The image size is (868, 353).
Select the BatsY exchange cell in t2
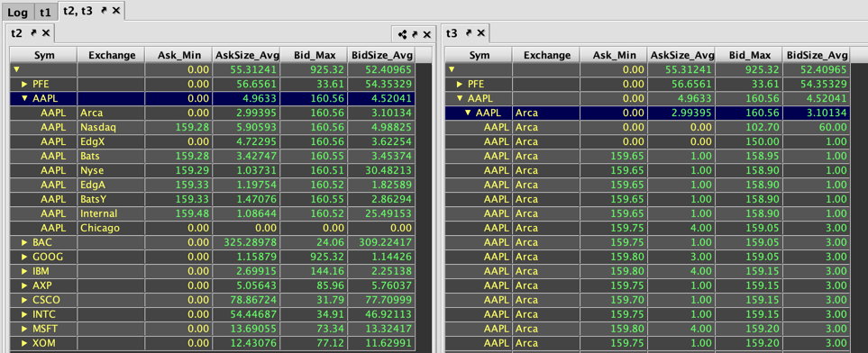coord(111,199)
